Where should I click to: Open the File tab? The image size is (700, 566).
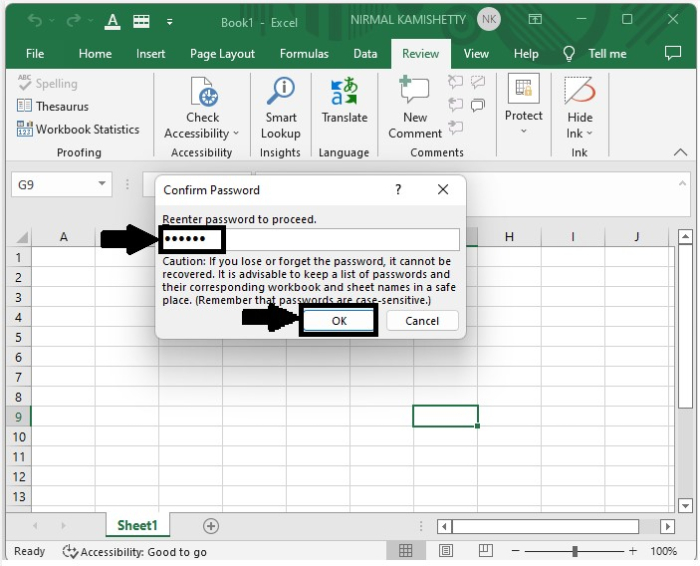(35, 54)
